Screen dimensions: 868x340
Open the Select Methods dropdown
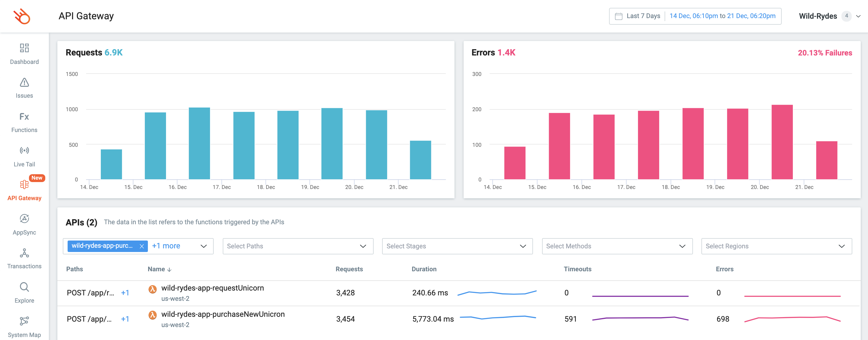coord(617,246)
